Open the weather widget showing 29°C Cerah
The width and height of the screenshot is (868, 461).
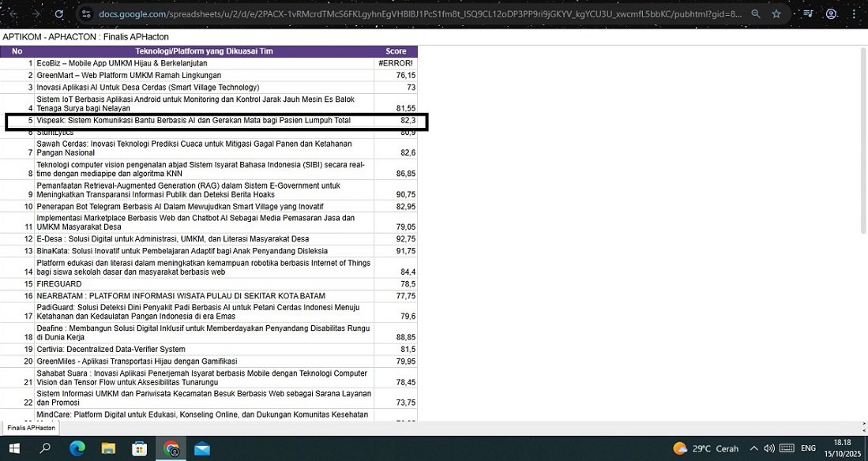pos(705,448)
